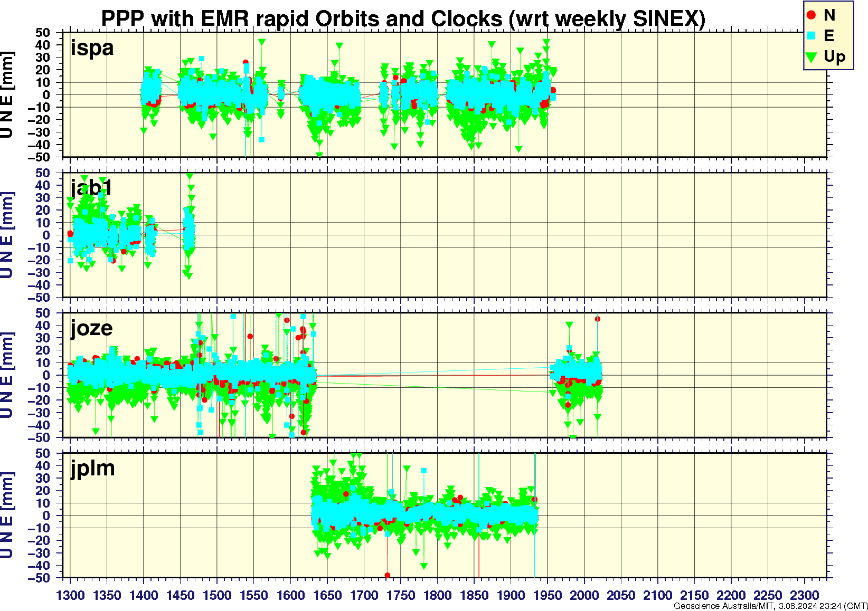Click the legend label 'E'
The image size is (868, 611).
coord(829,36)
